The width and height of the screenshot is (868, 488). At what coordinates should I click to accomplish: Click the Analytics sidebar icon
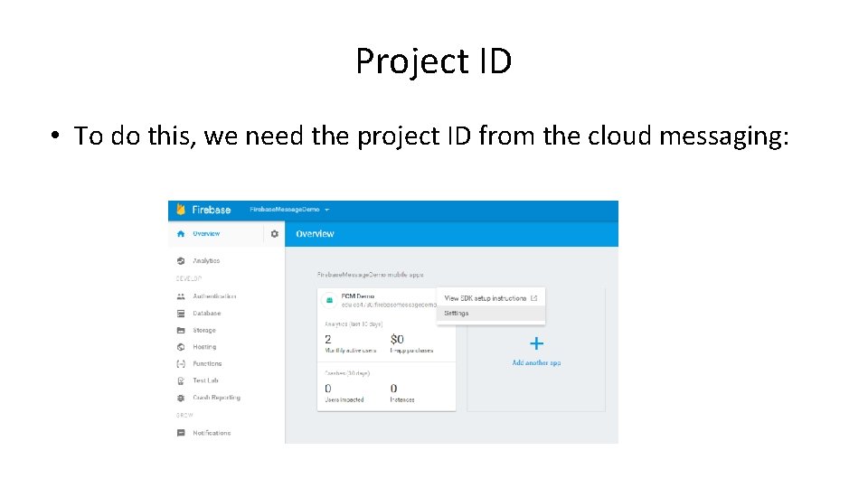pos(181,260)
